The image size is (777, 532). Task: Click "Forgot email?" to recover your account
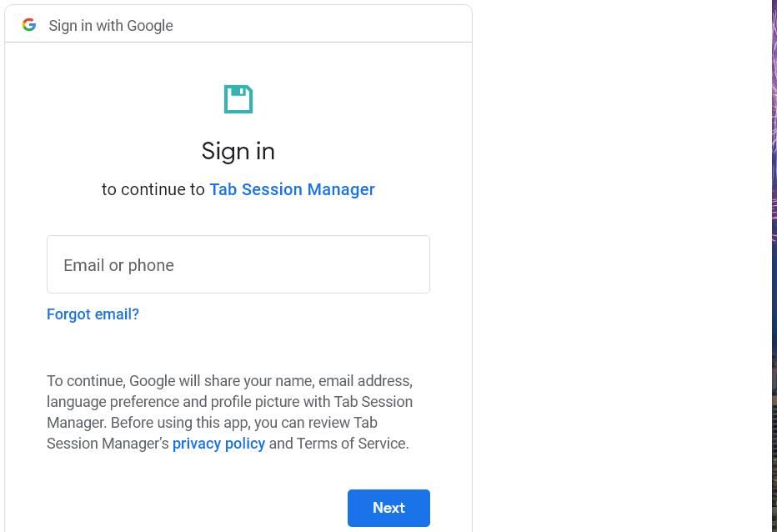pyautogui.click(x=93, y=314)
